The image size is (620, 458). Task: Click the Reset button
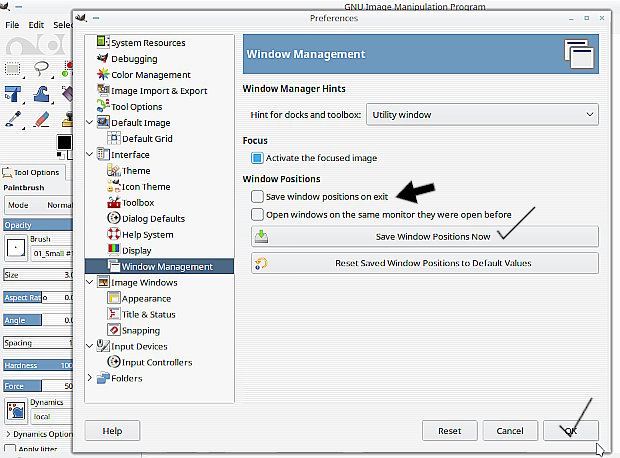pyautogui.click(x=450, y=430)
